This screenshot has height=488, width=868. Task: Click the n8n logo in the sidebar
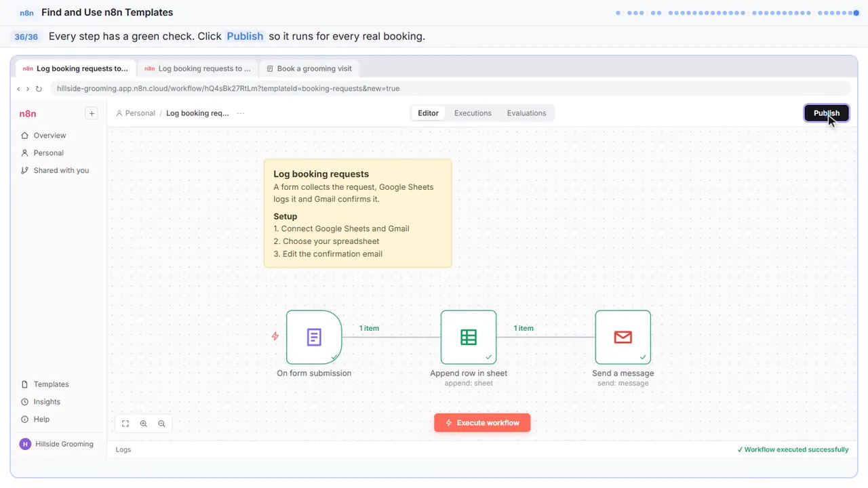point(28,114)
